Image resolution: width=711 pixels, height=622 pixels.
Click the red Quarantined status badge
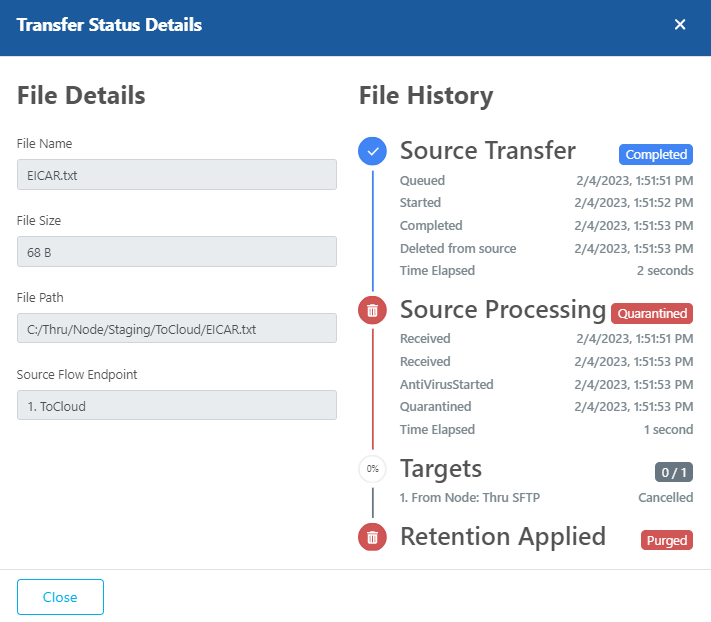coord(652,313)
